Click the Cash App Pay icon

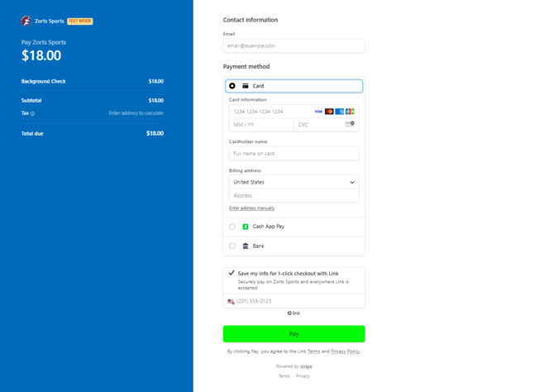(x=246, y=227)
